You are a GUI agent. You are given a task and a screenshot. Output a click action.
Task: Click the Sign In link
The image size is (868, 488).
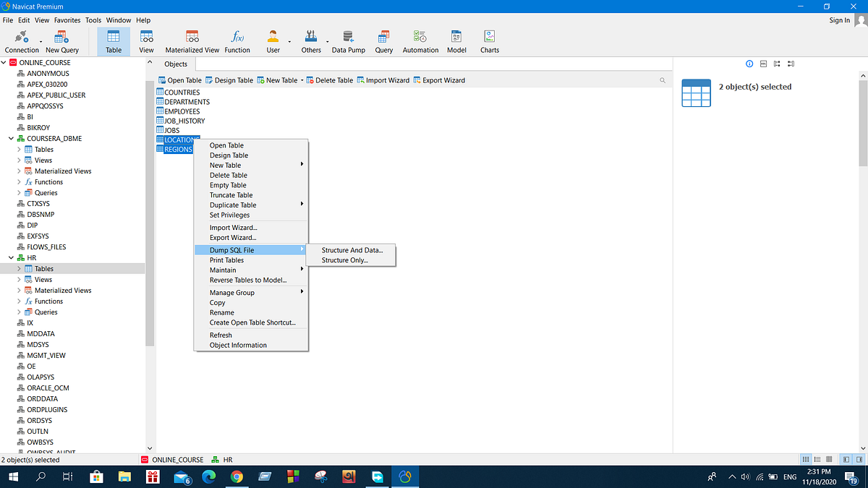pos(839,20)
